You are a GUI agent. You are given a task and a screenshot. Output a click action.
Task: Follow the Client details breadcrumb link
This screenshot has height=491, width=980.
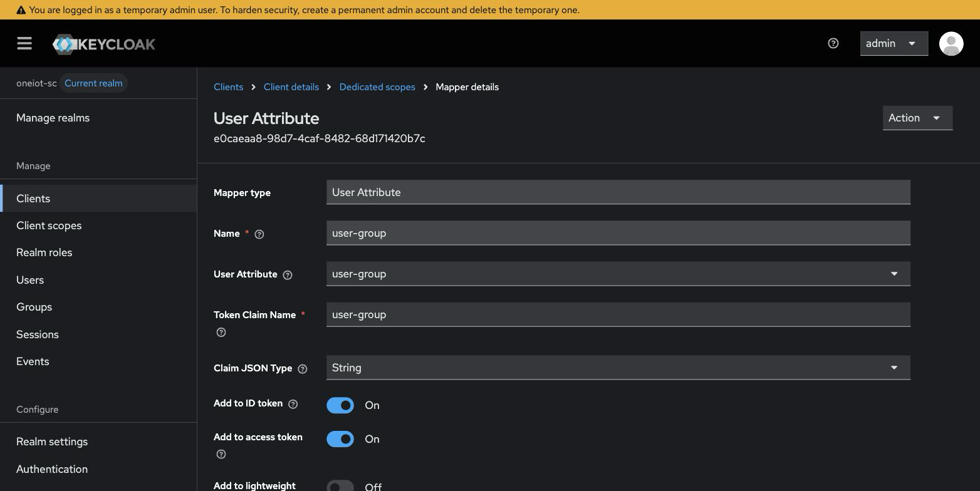pyautogui.click(x=291, y=87)
